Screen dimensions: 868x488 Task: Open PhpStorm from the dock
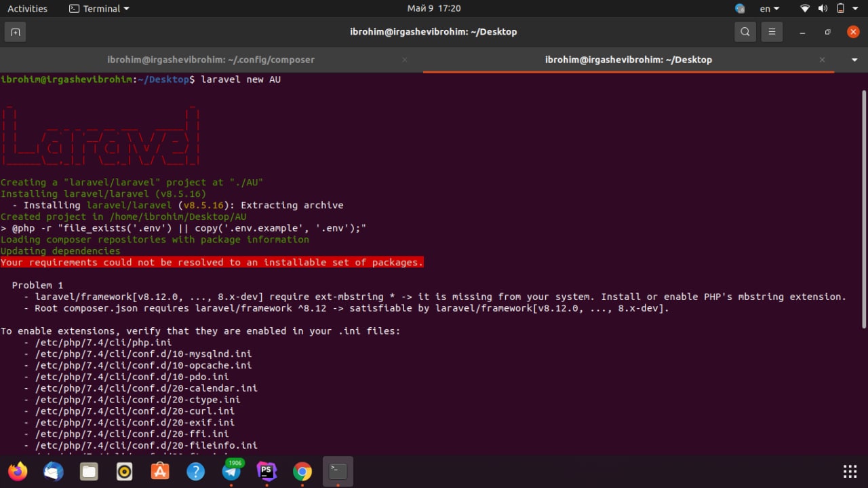267,471
